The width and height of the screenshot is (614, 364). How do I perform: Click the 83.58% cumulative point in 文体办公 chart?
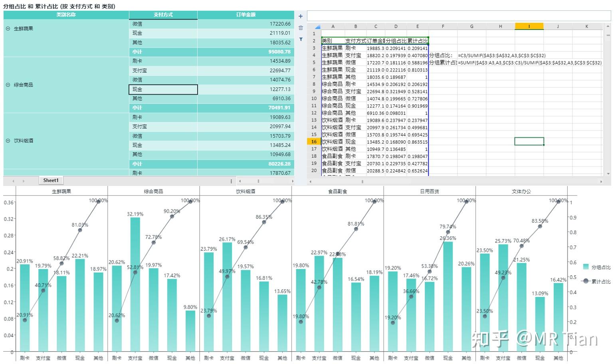pos(540,226)
